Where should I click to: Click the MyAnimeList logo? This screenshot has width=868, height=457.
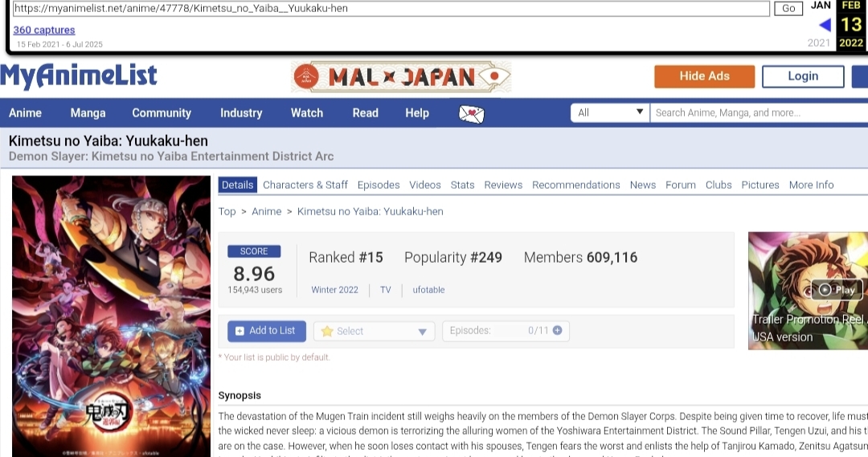click(79, 76)
